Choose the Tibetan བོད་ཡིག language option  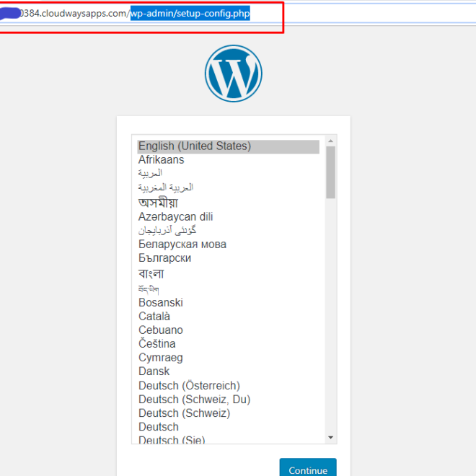[229, 288]
